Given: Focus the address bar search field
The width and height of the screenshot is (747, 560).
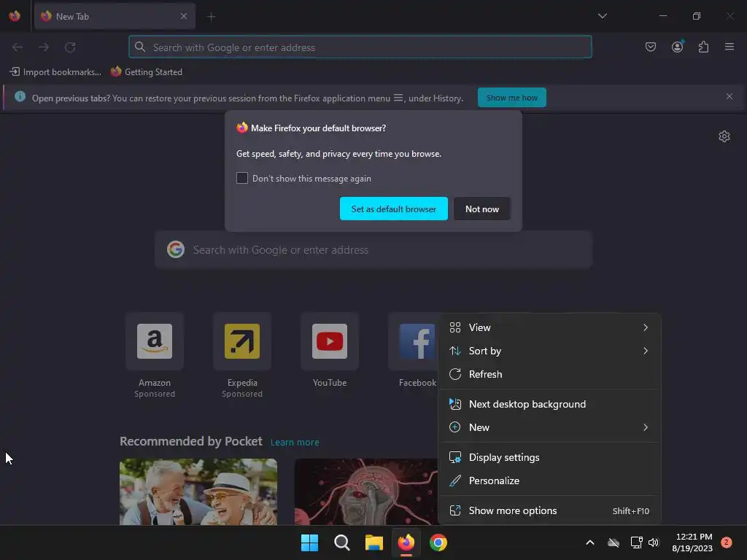Looking at the screenshot, I should 360,47.
